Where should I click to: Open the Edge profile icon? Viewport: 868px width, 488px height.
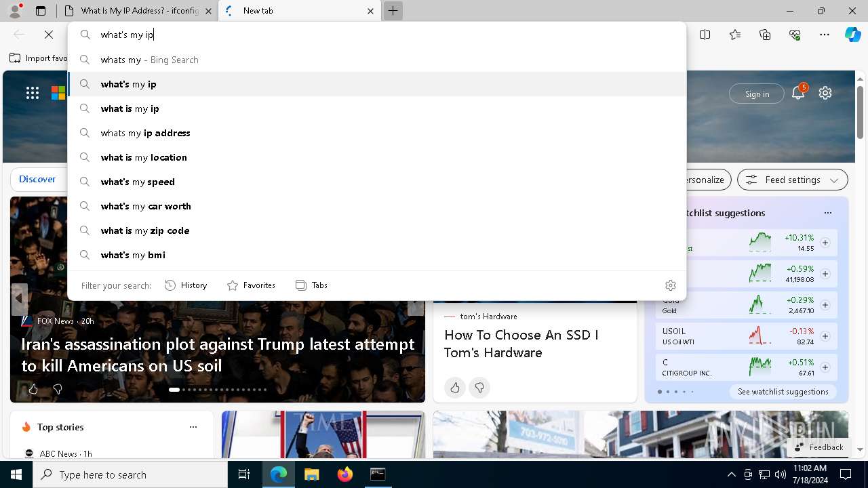coord(15,11)
